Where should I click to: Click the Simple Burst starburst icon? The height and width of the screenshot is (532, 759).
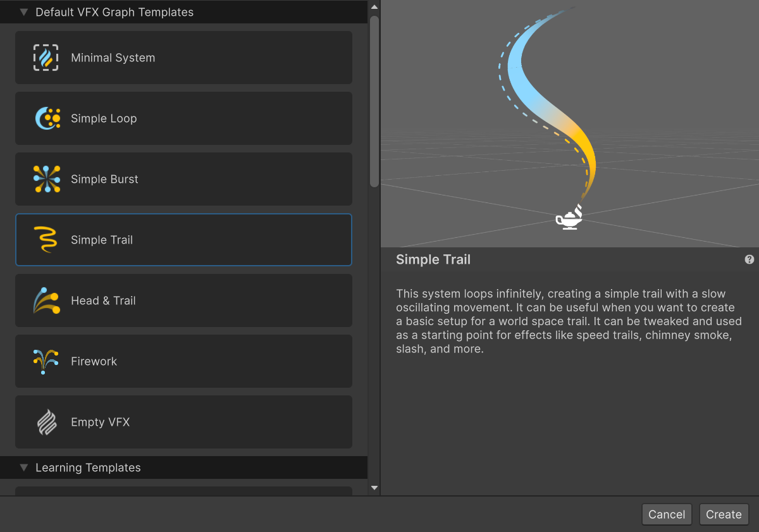(x=47, y=179)
